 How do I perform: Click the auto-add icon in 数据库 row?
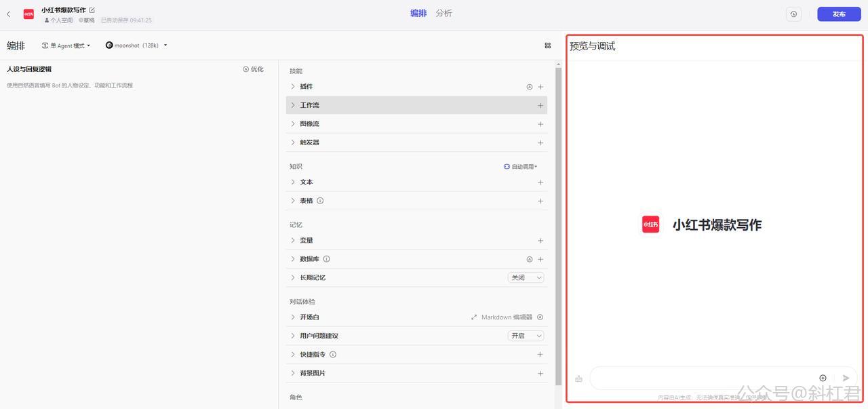click(530, 259)
